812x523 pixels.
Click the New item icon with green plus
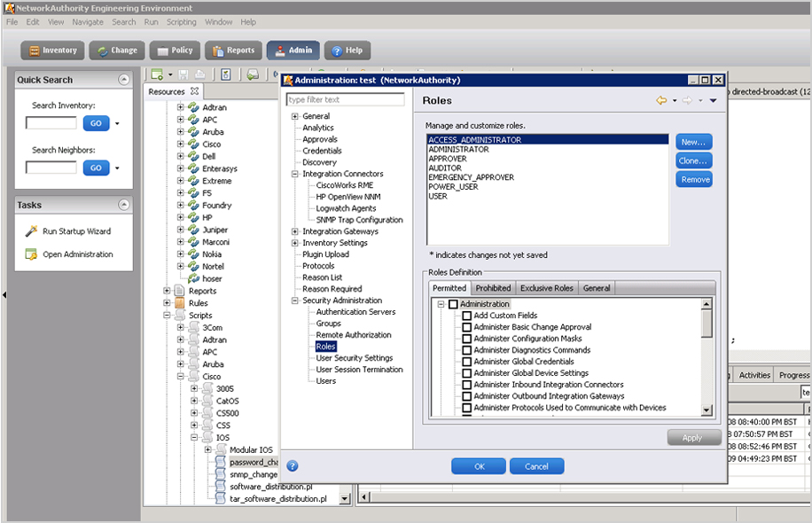pos(157,74)
